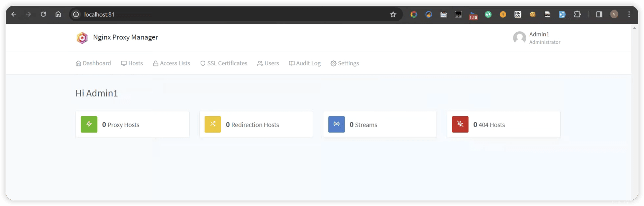Open the browser extensions puzzle icon
644x206 pixels.
click(577, 14)
